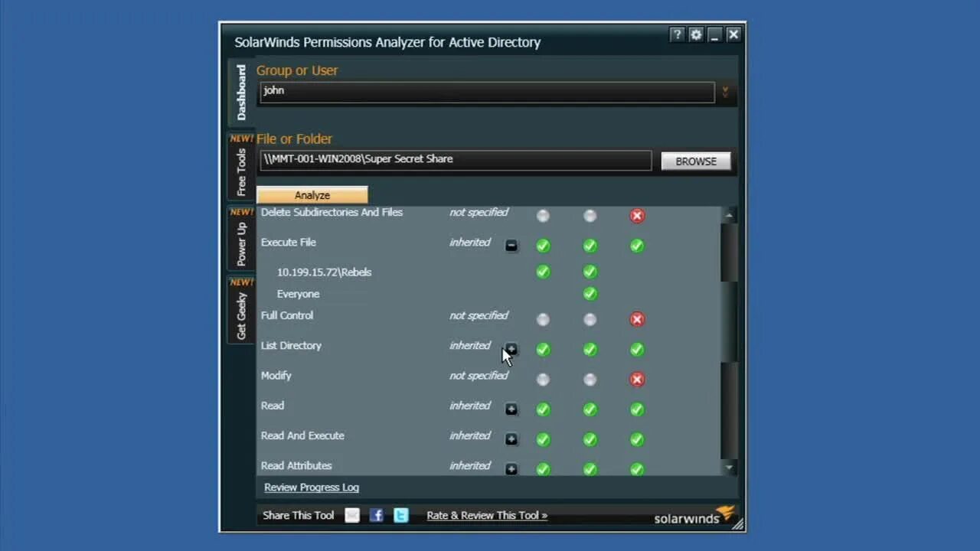Open the settings gear icon

point(696,34)
